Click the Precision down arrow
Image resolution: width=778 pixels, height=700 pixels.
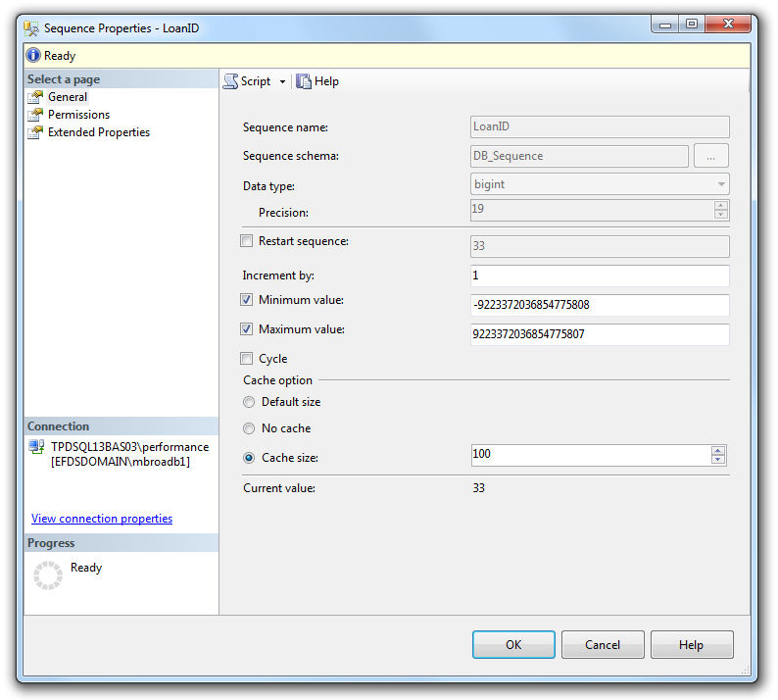[x=721, y=215]
